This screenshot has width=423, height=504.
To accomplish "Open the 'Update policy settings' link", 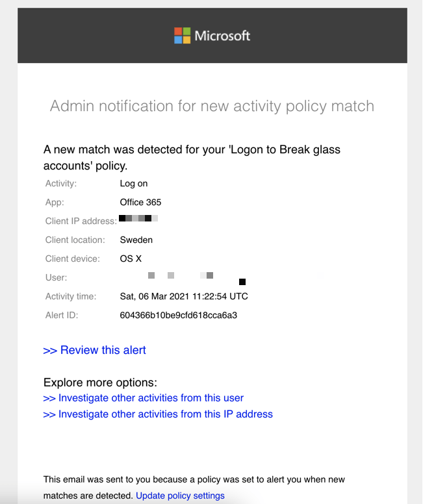I will pyautogui.click(x=180, y=496).
